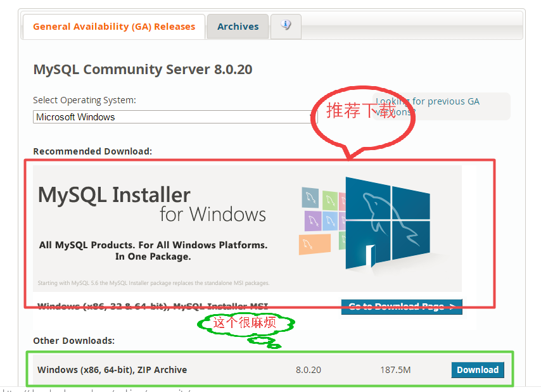Download the Windows ZIP Archive
The width and height of the screenshot is (541, 392).
pyautogui.click(x=478, y=370)
